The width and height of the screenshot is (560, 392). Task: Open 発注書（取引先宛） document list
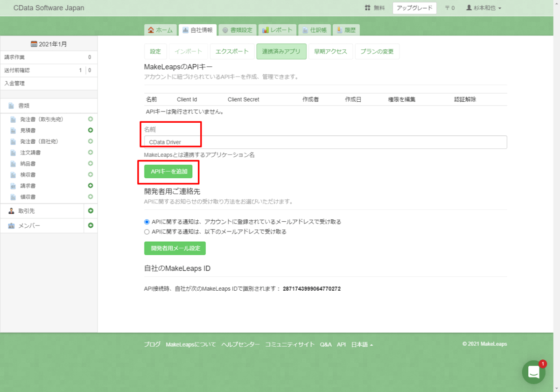coord(42,119)
